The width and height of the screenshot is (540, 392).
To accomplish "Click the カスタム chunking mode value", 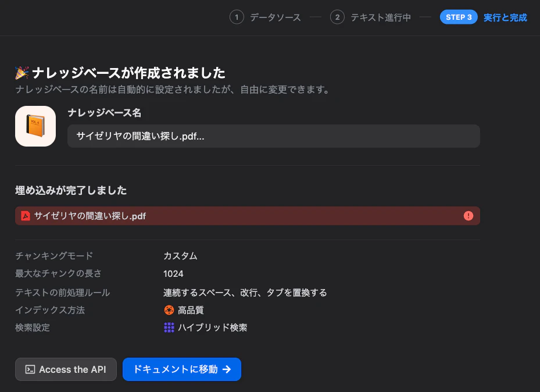I will 180,256.
